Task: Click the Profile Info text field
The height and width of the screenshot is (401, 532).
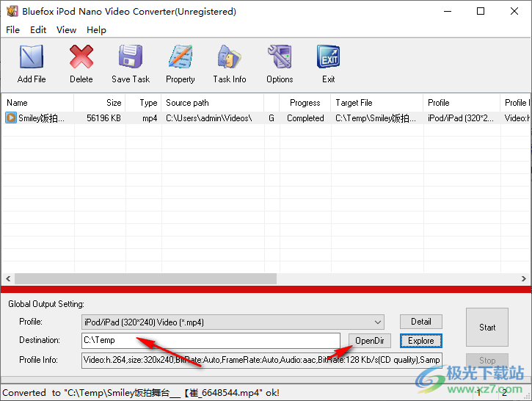Action: 261,360
